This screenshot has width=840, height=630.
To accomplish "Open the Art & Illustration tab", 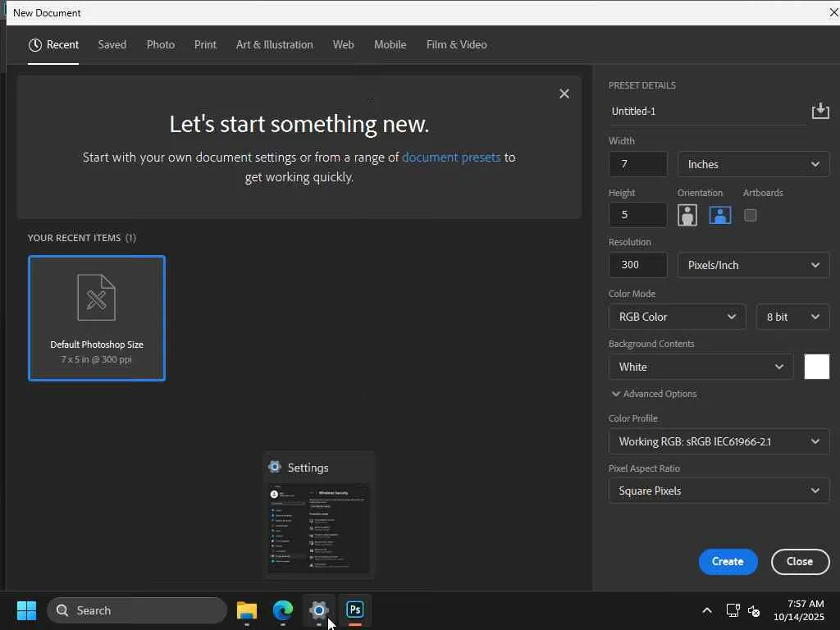I will click(274, 45).
